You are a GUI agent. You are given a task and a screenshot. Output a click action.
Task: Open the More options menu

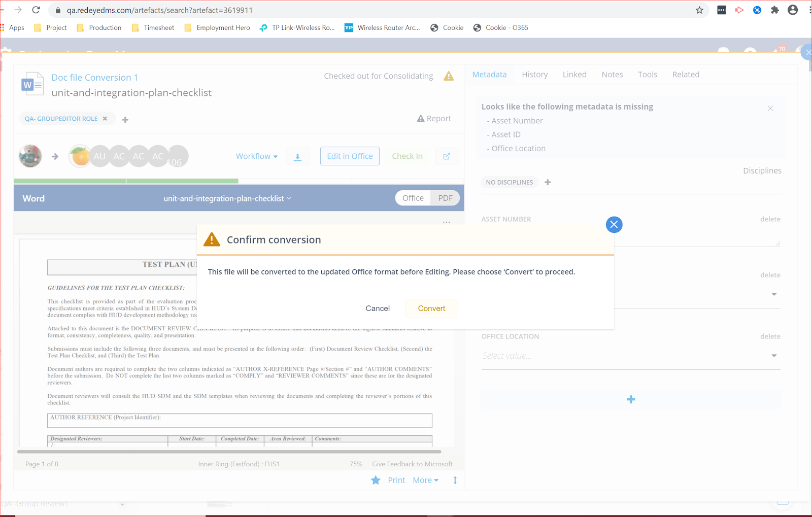click(x=425, y=480)
